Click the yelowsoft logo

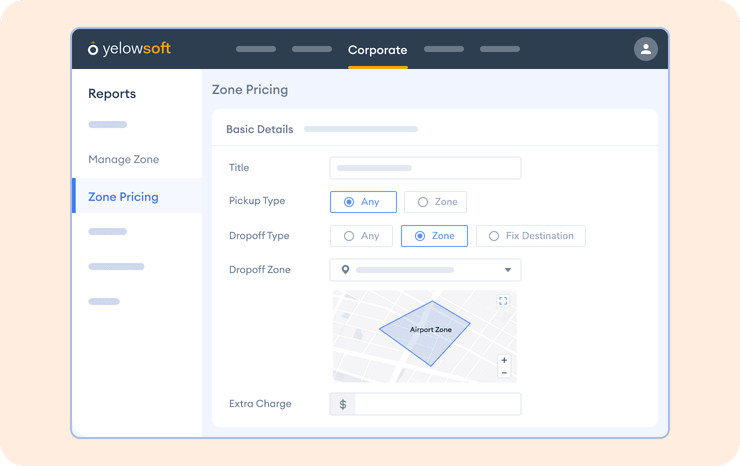point(129,49)
